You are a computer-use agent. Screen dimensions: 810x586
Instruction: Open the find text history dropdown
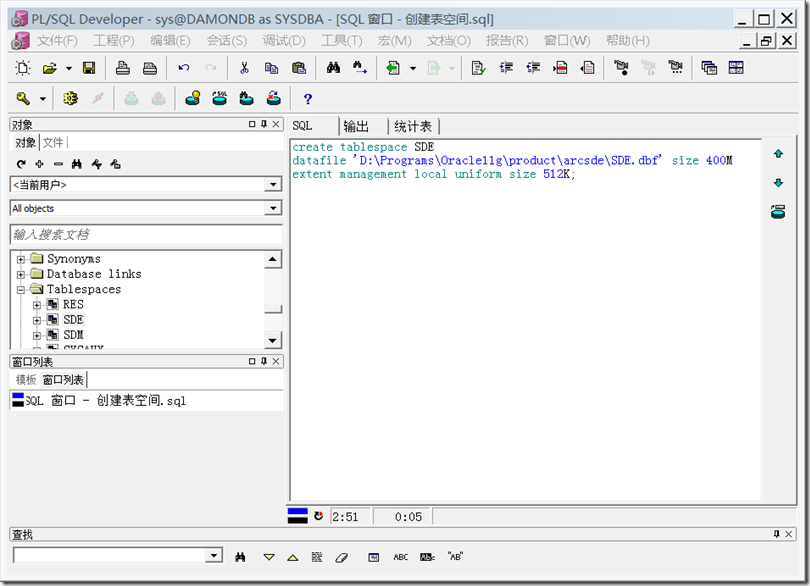(x=213, y=556)
